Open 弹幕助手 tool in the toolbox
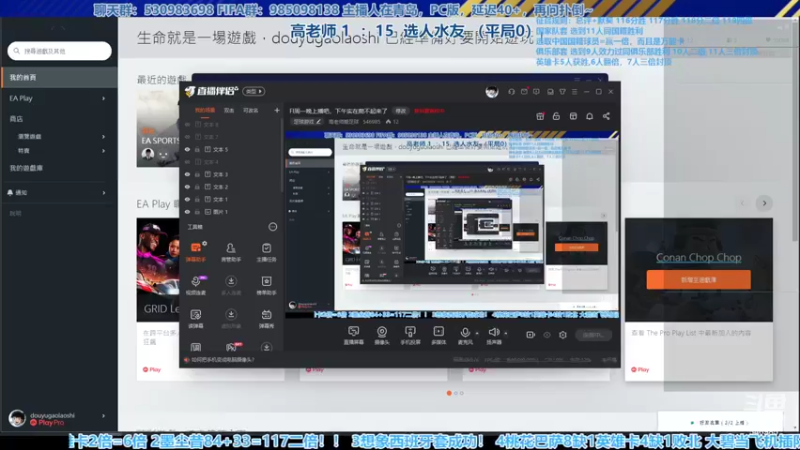800x450 pixels. click(196, 252)
